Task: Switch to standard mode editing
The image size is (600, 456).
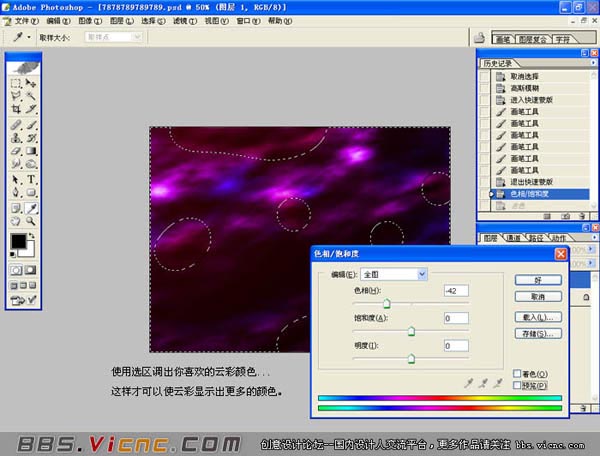Action: coord(16,270)
